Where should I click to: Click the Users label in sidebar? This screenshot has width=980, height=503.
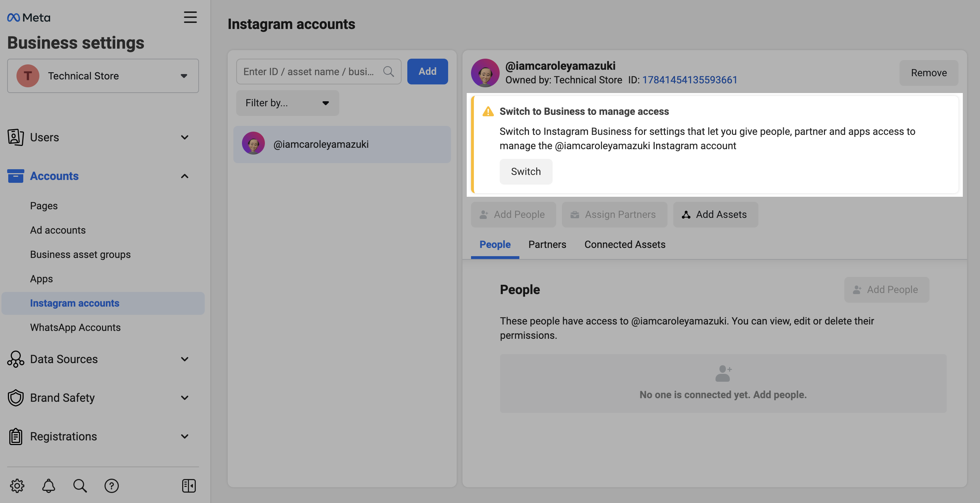coord(44,137)
